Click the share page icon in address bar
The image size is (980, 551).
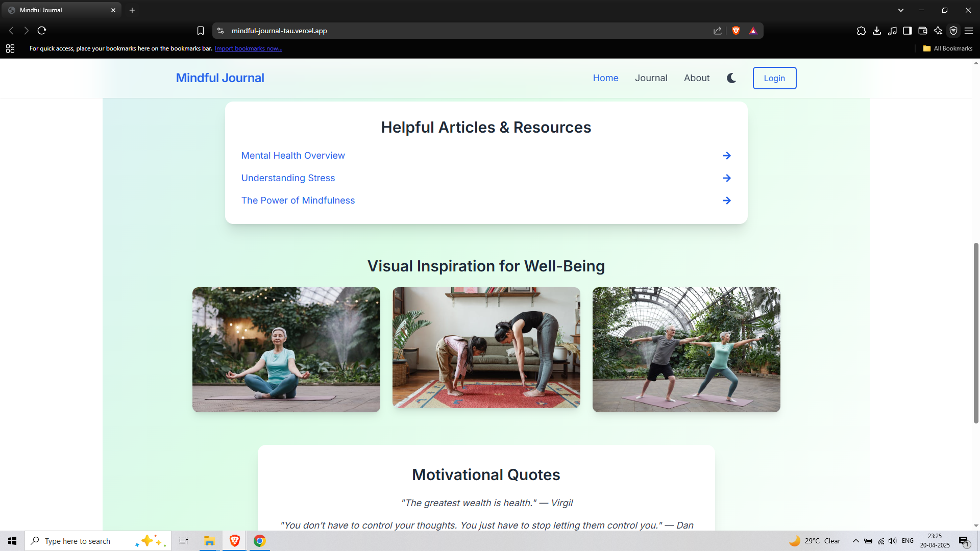tap(718, 31)
